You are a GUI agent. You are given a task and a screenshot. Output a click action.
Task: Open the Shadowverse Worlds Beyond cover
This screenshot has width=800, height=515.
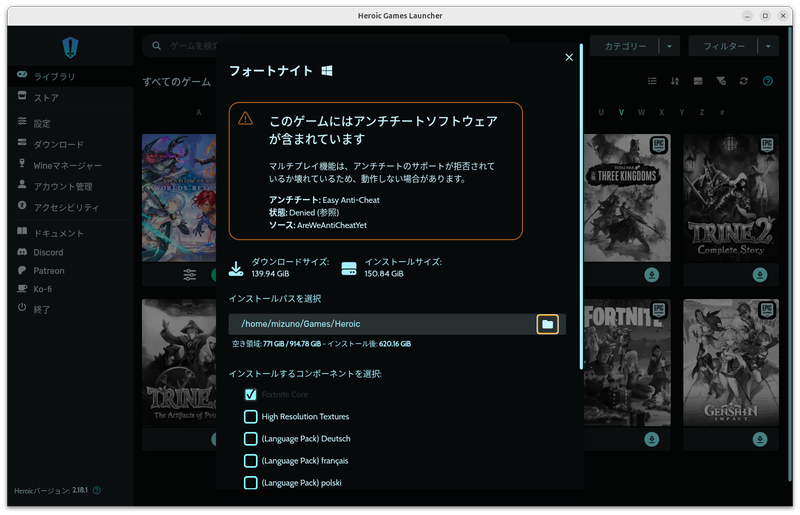[179, 198]
